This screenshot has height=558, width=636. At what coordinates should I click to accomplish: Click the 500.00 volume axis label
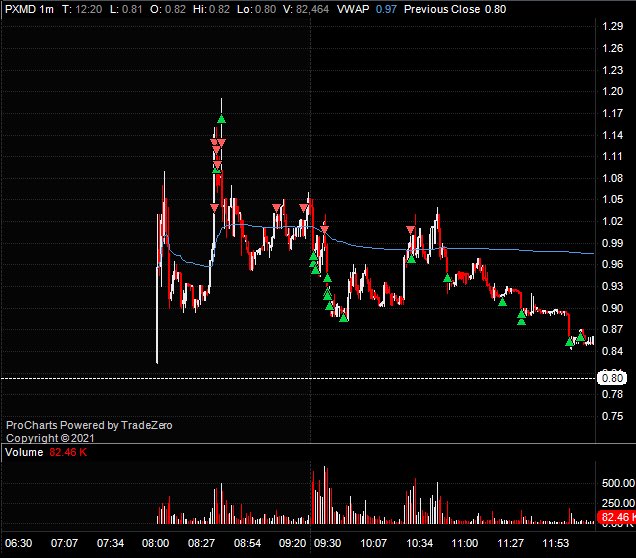coord(619,483)
